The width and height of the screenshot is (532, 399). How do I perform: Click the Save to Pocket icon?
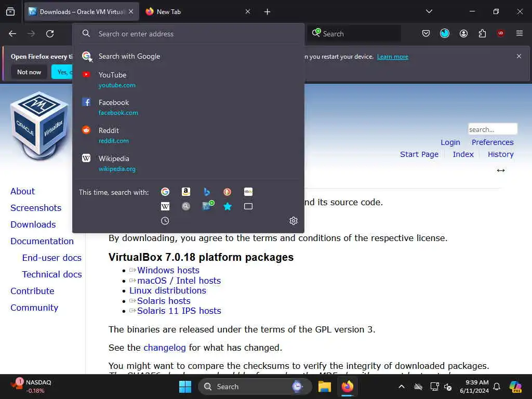(426, 34)
